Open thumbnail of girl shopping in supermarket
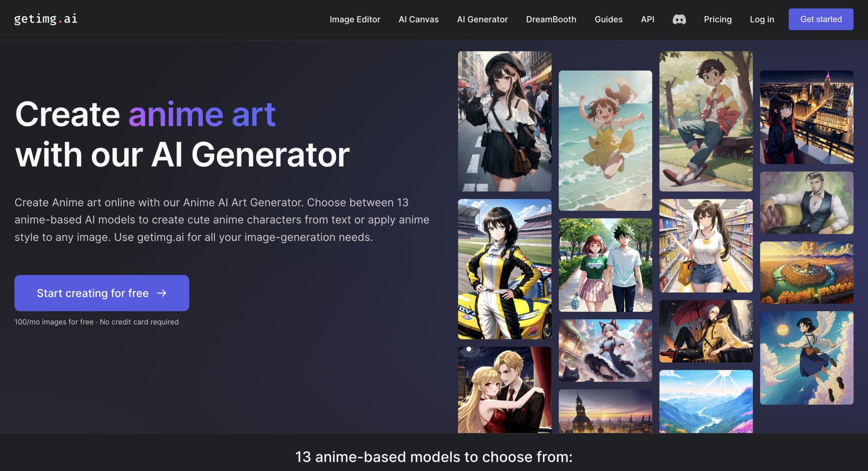868x471 pixels. tap(706, 245)
